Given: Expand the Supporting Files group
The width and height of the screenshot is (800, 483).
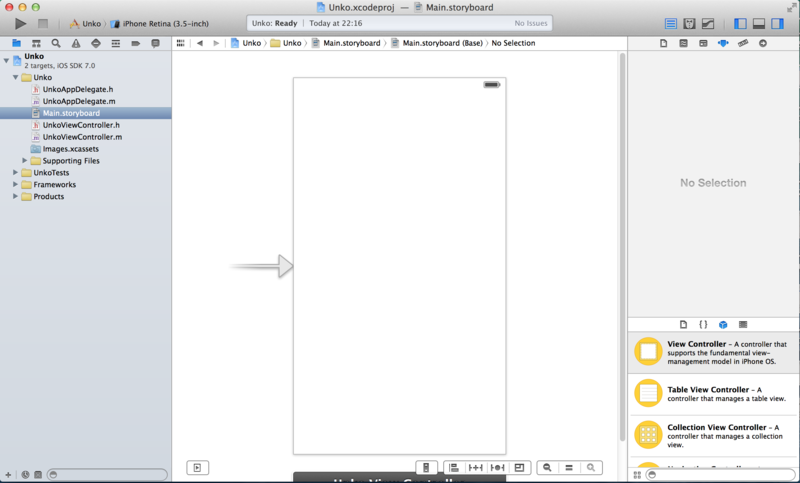Looking at the screenshot, I should click(x=24, y=161).
